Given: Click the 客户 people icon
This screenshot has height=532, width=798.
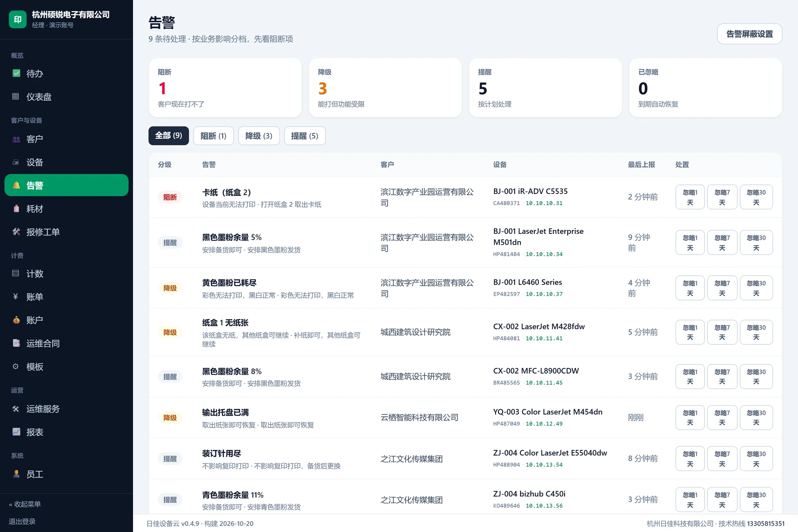Looking at the screenshot, I should coord(16,139).
